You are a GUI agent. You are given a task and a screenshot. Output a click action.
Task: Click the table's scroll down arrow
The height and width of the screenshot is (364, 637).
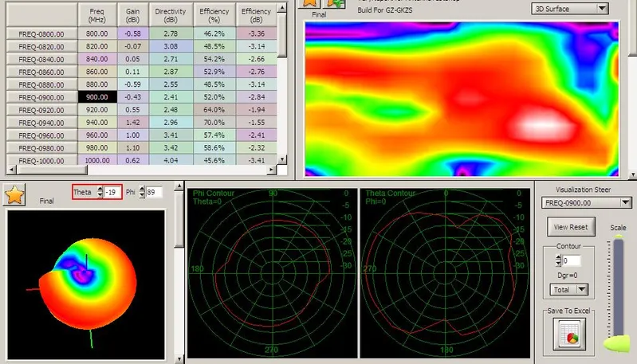tap(282, 159)
